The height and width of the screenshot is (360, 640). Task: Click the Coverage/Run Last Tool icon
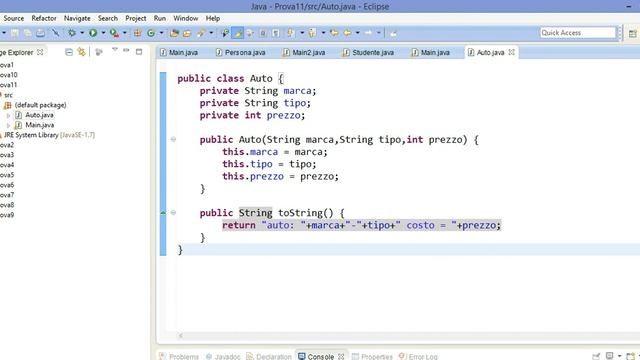click(114, 33)
